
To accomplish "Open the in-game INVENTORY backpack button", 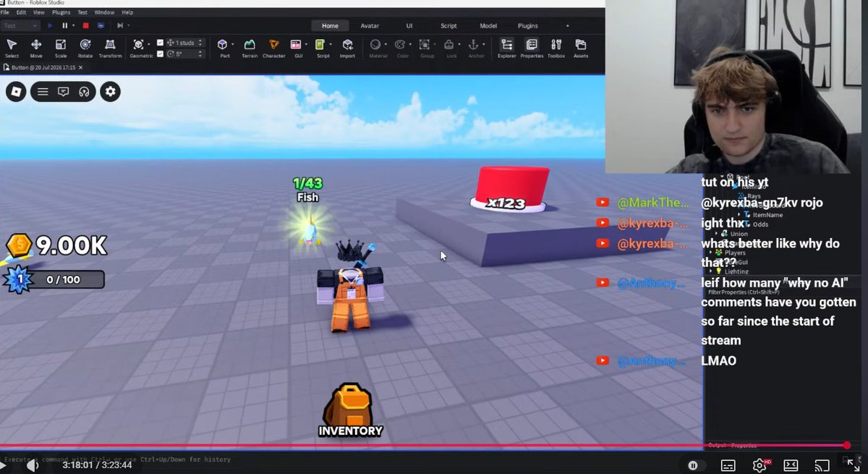I will pyautogui.click(x=350, y=410).
